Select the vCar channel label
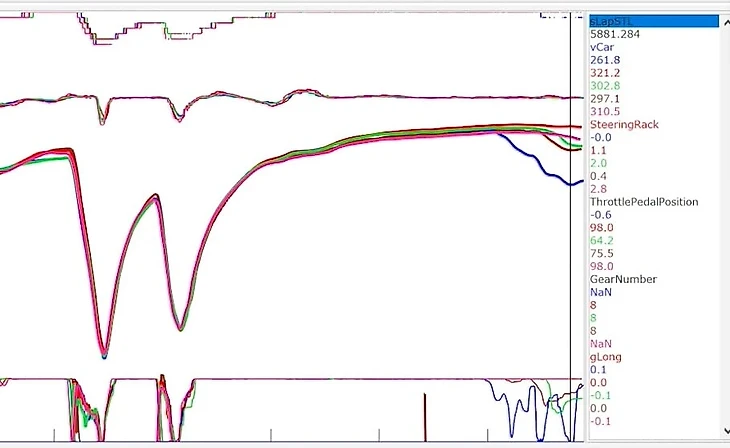The image size is (730, 448). (602, 47)
